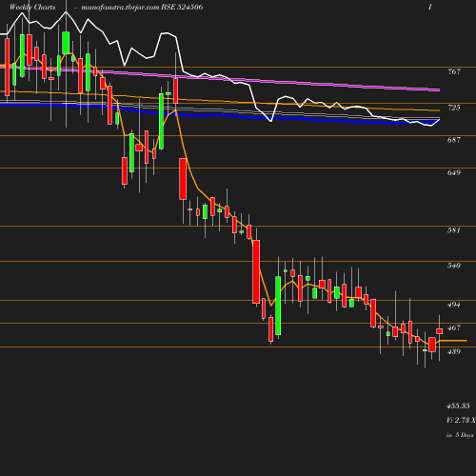Select the 494 price level label
The image size is (476, 476).
pos(454,305)
